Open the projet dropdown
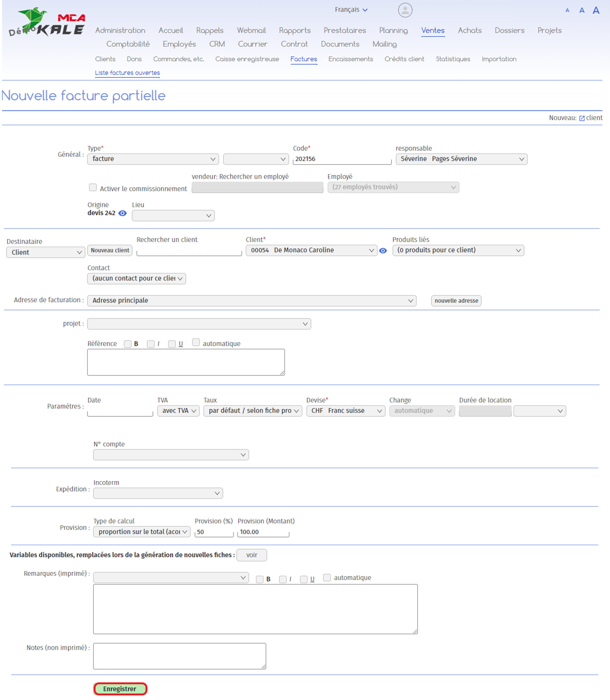610x700 pixels. click(x=199, y=324)
